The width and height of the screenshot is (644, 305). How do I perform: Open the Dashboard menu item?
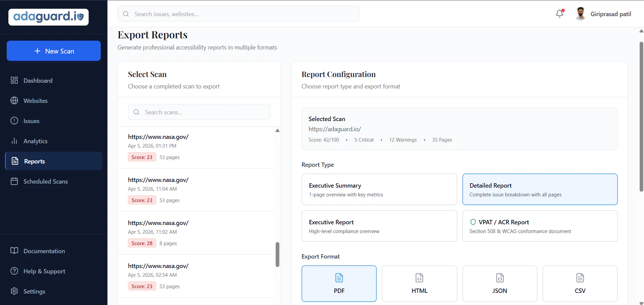pos(54,80)
